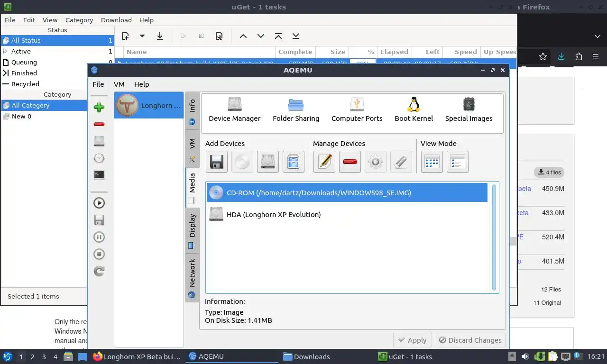607x364 pixels.
Task: Open Device Manager
Action: coord(235,110)
